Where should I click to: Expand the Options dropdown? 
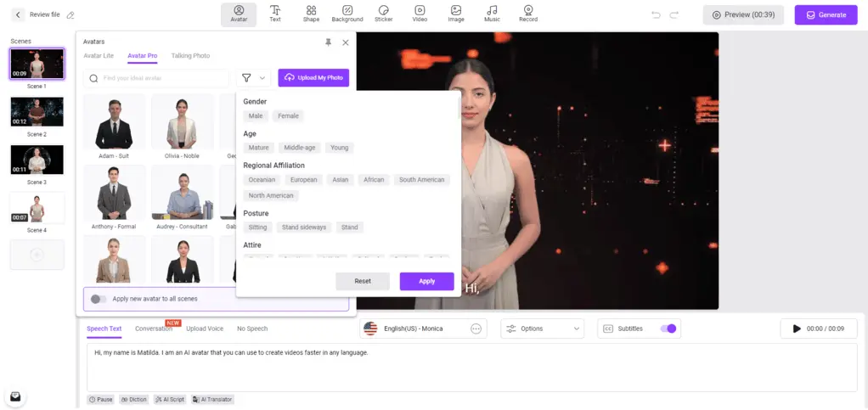point(543,329)
